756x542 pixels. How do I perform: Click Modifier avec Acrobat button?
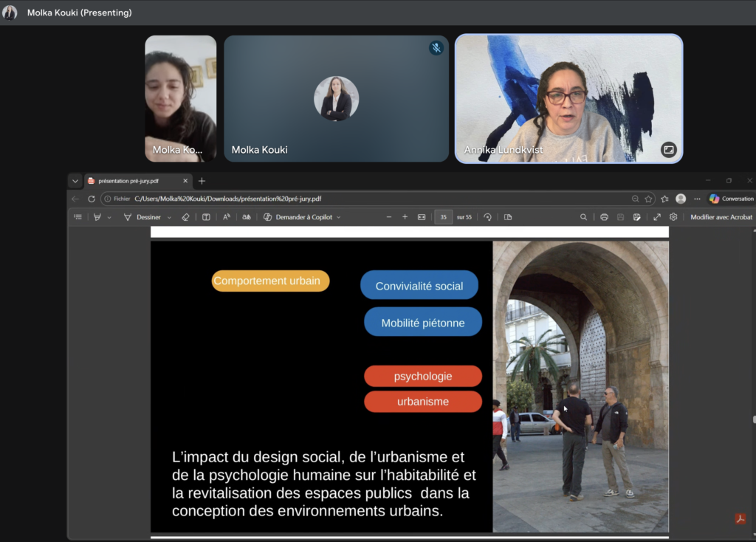point(721,217)
